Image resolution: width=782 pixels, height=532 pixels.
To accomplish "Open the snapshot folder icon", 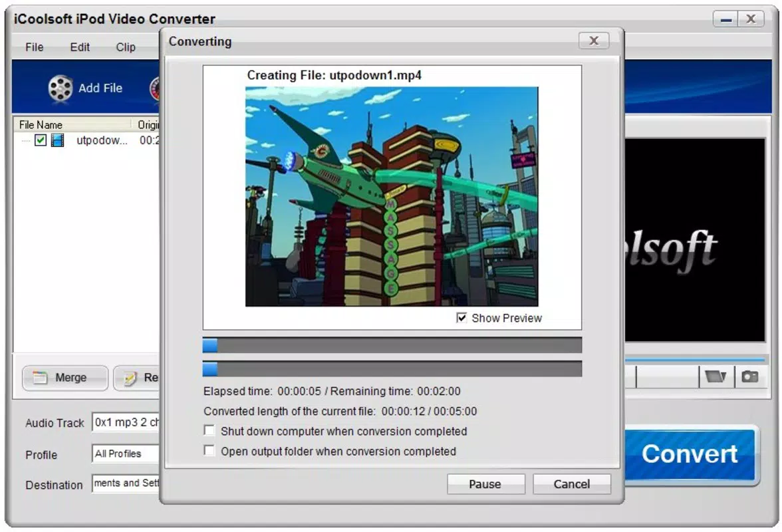I will pos(716,376).
